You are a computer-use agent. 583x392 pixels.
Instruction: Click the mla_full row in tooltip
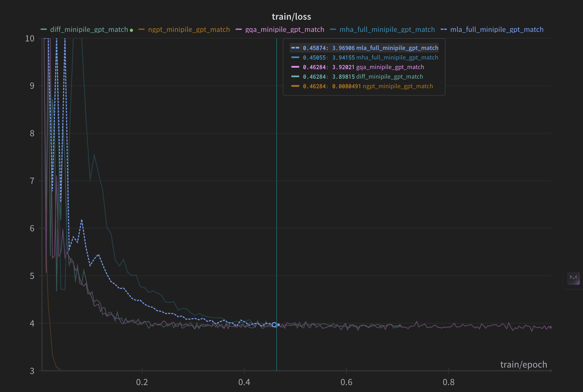tap(364, 48)
